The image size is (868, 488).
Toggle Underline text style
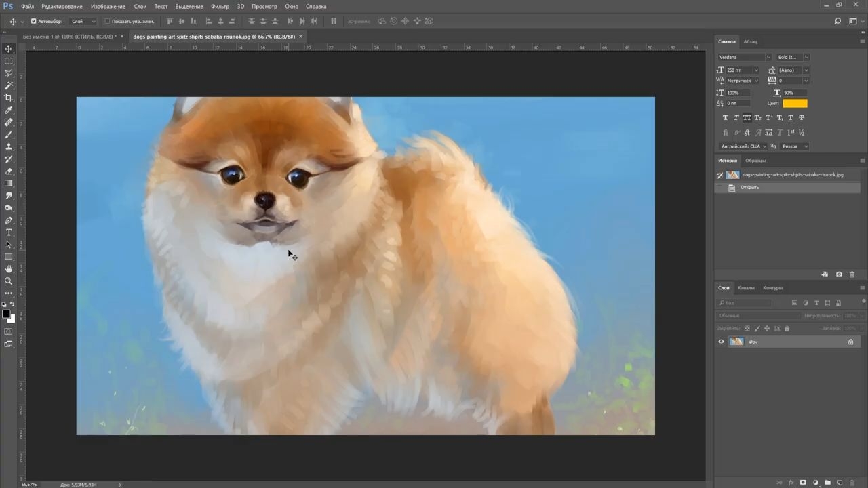click(791, 118)
